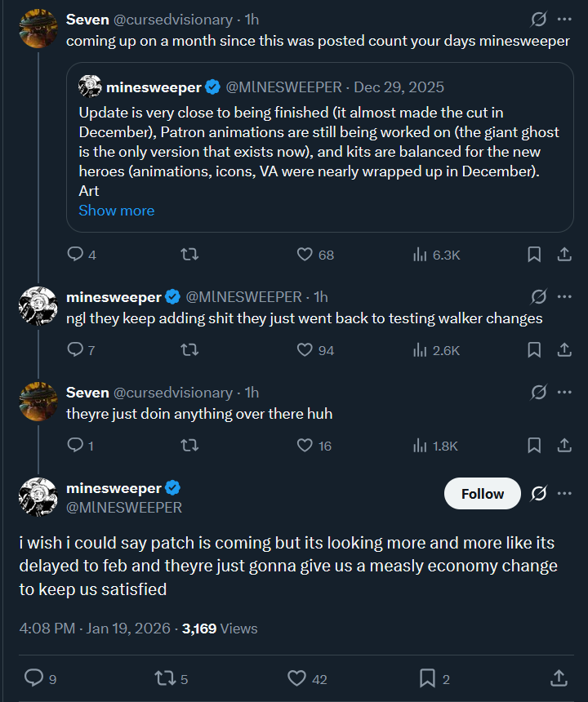Open @MlNESWEEPER handle on main post
588x702 pixels.
[x=123, y=508]
